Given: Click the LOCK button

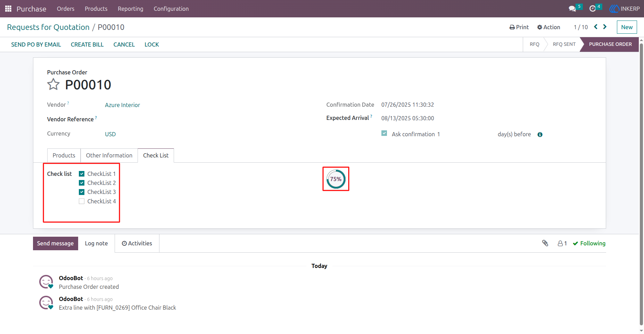Looking at the screenshot, I should click(x=152, y=44).
